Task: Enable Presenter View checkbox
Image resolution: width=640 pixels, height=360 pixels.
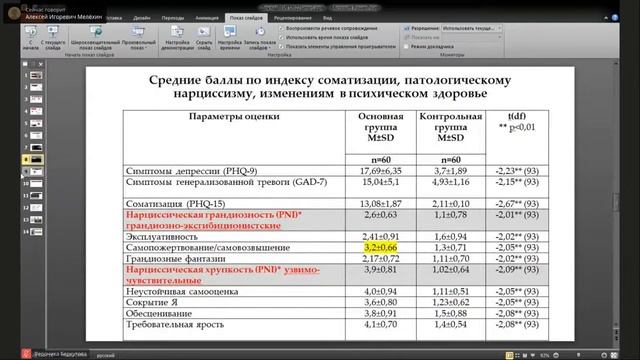Action: 406,47
